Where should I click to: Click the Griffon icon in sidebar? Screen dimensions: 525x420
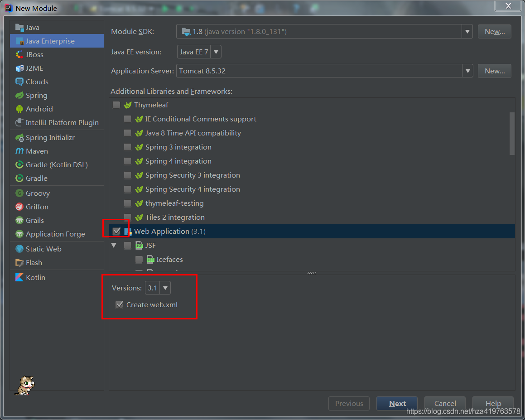pyautogui.click(x=19, y=207)
